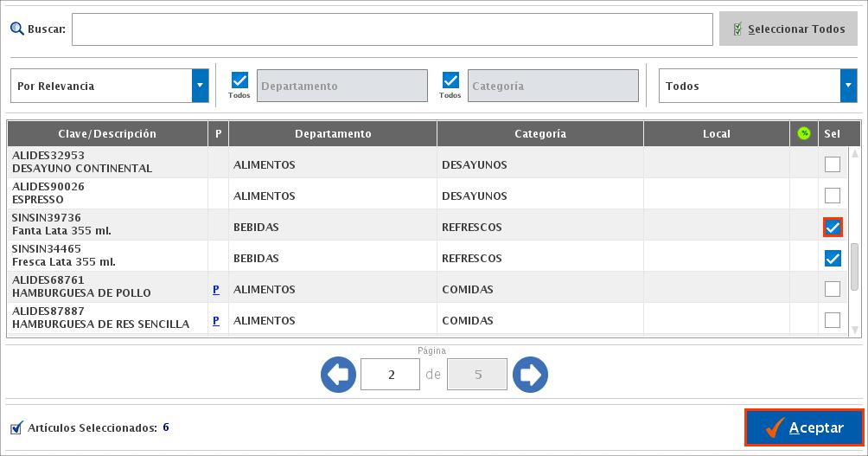
Task: Open the Por Relevancia sort dropdown
Action: click(x=110, y=86)
